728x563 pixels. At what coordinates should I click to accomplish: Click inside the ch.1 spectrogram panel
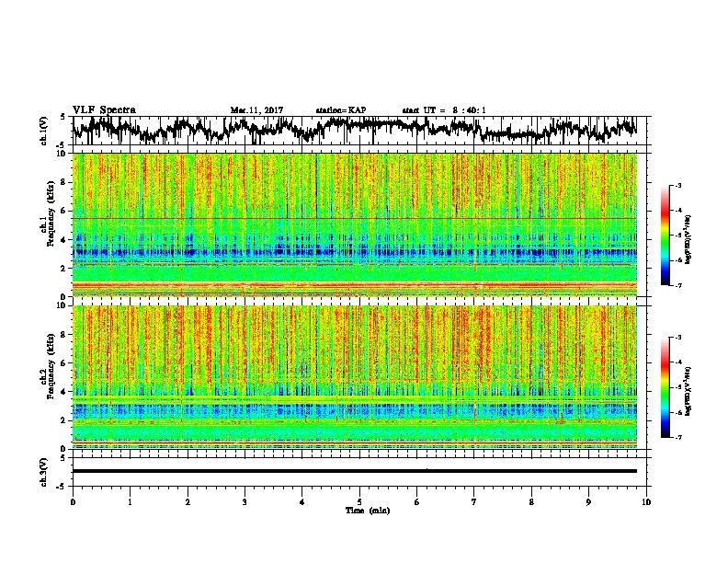point(355,224)
